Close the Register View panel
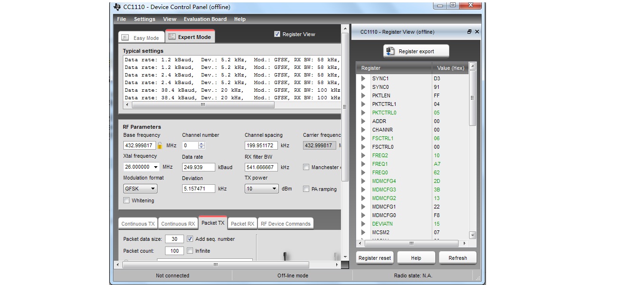 [477, 32]
